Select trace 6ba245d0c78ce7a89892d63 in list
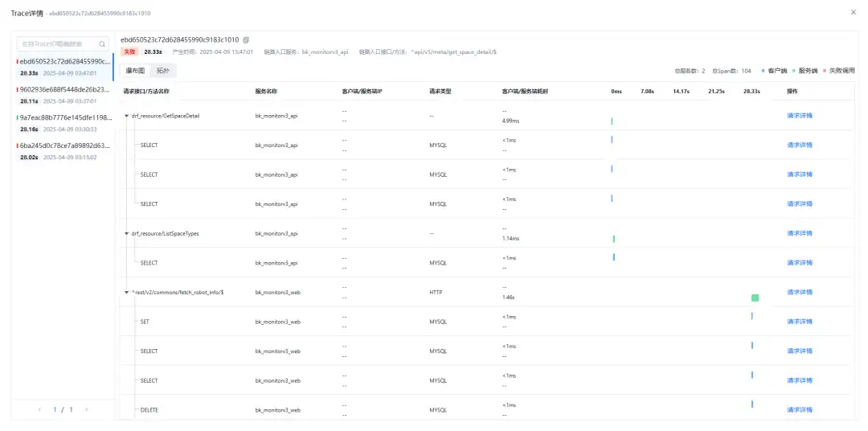Viewport: 868px width, 431px height. point(63,151)
